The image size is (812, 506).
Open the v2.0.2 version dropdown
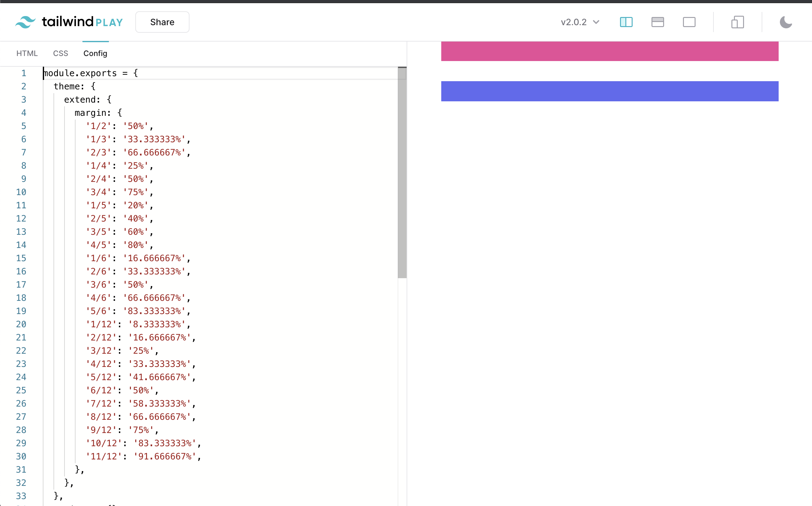click(580, 22)
